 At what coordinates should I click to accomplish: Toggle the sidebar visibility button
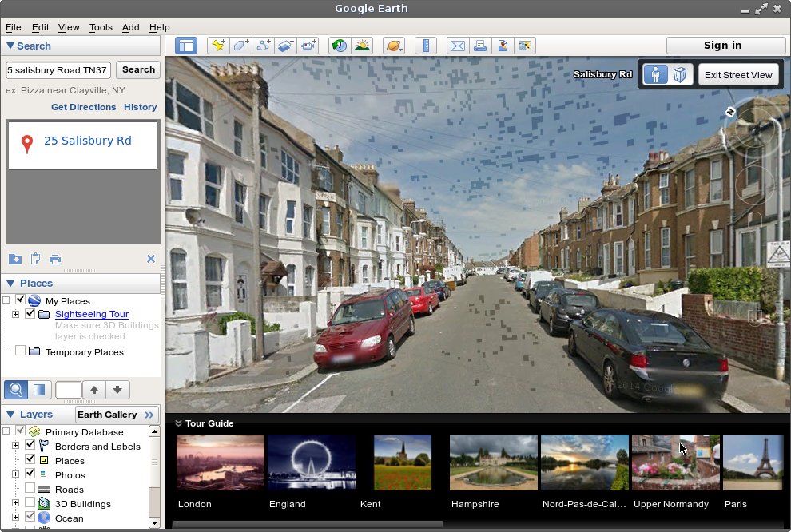pos(185,46)
